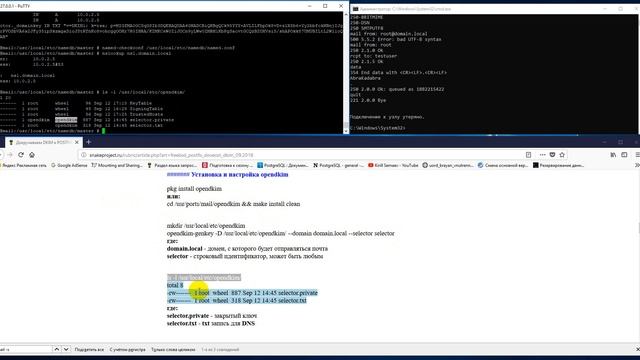Close the DKIM Postfix browser tab

(x=76, y=142)
